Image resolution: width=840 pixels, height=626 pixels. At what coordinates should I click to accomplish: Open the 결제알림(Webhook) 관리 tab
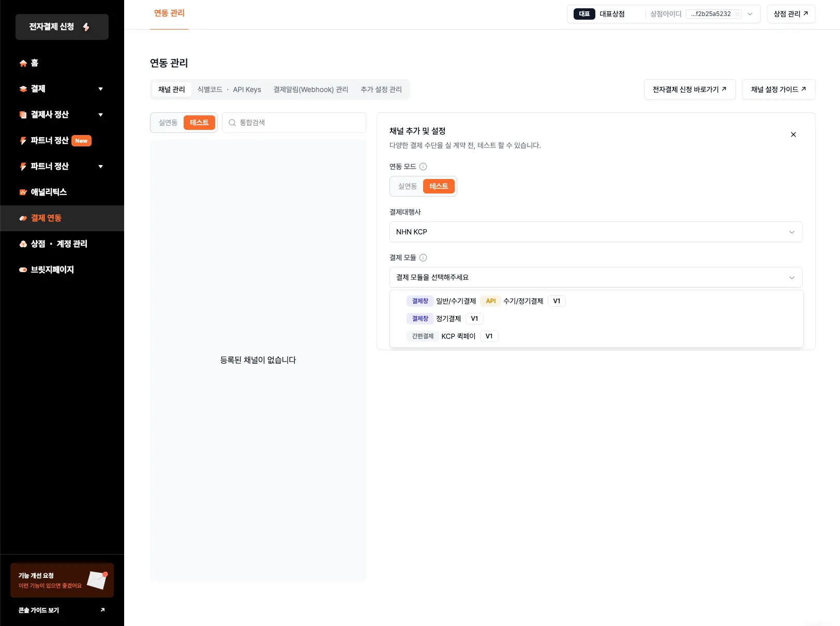(x=310, y=90)
